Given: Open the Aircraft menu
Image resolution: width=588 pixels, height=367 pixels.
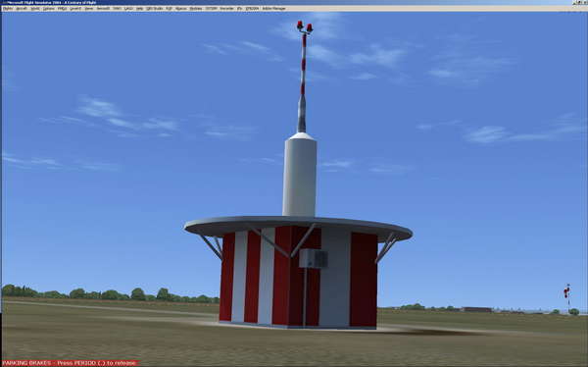Looking at the screenshot, I should [22, 8].
